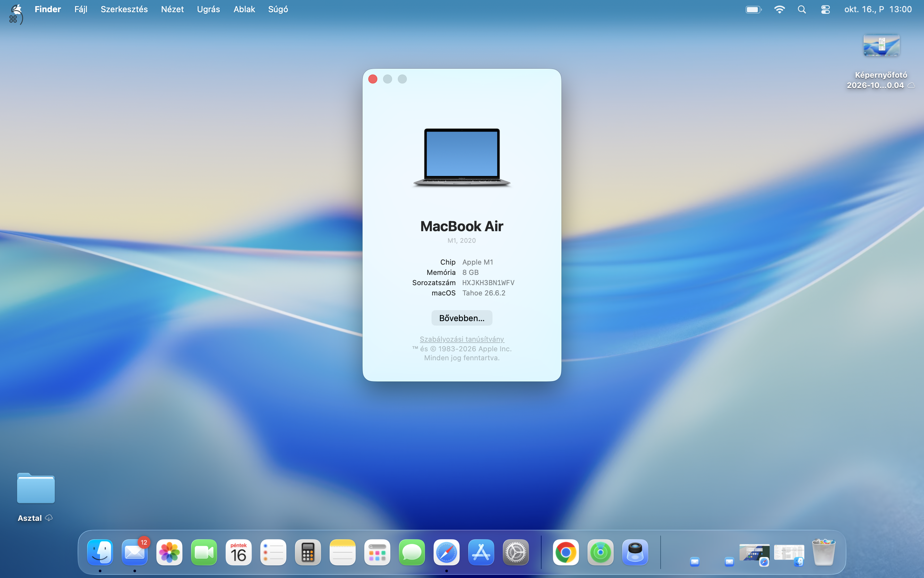Launch Google Chrome from the Dock

pyautogui.click(x=566, y=552)
